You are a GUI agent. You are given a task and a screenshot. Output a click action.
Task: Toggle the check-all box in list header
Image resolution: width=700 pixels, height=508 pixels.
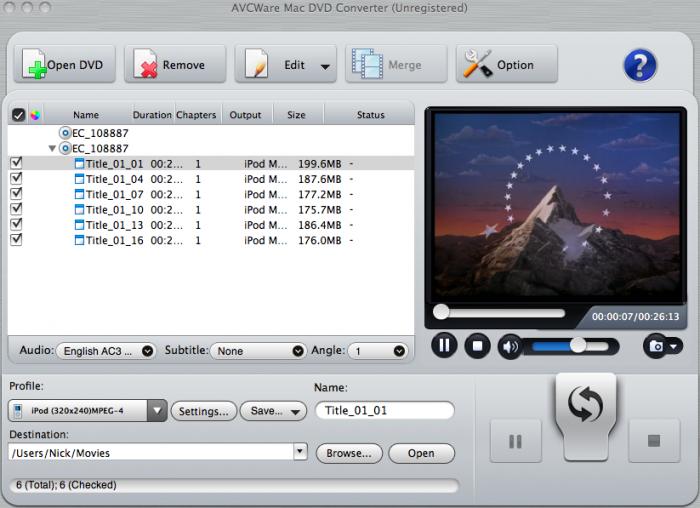coord(18,115)
